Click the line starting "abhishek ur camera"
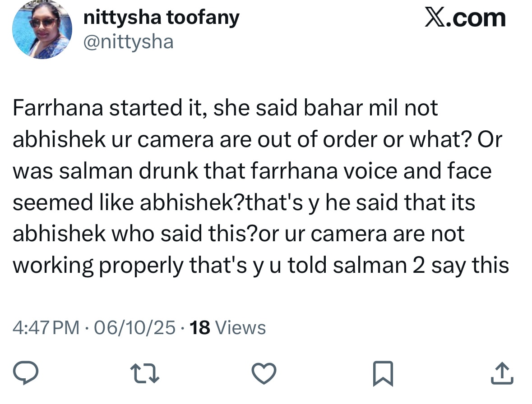The image size is (532, 404). coord(257,140)
